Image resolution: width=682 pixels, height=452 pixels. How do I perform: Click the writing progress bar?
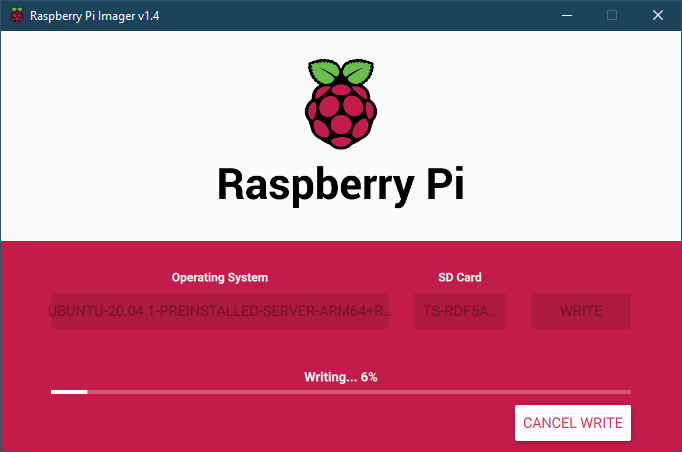pyautogui.click(x=341, y=392)
